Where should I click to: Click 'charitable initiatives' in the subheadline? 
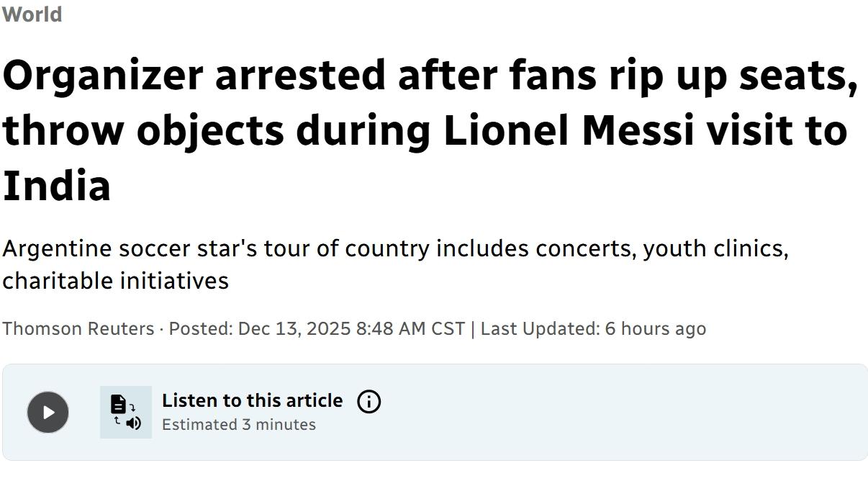pos(115,280)
